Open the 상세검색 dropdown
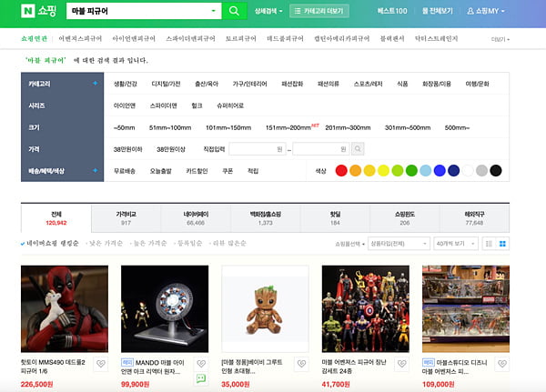The height and width of the screenshot is (392, 546). (x=268, y=11)
